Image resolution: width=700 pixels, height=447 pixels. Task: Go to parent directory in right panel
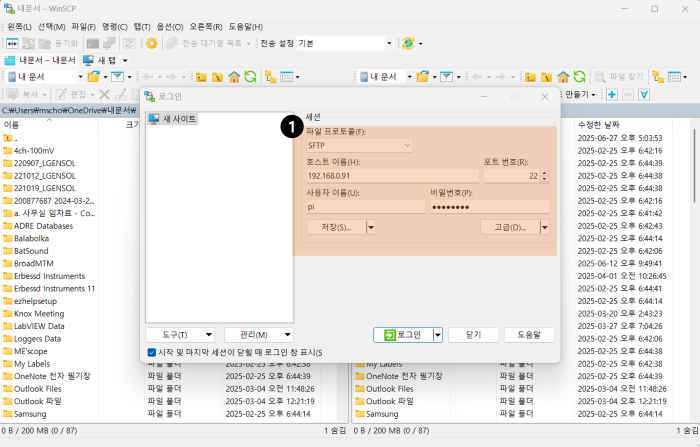[530, 77]
